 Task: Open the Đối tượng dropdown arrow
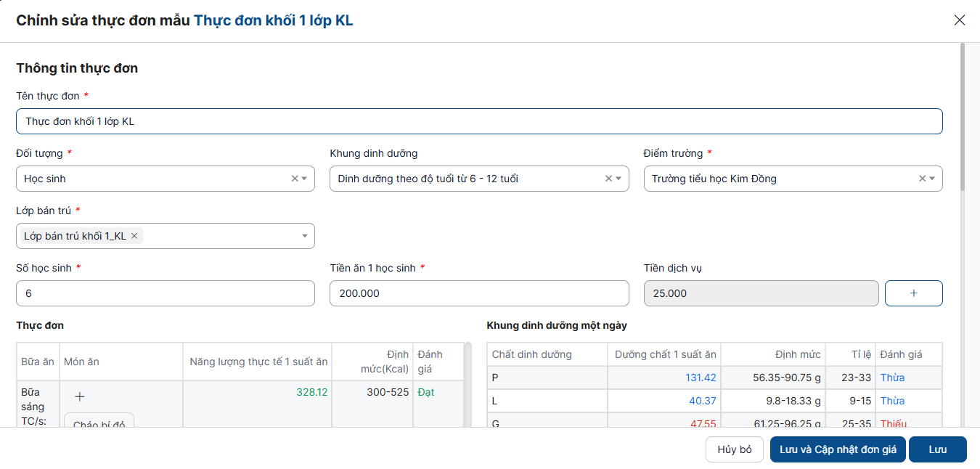tap(304, 179)
